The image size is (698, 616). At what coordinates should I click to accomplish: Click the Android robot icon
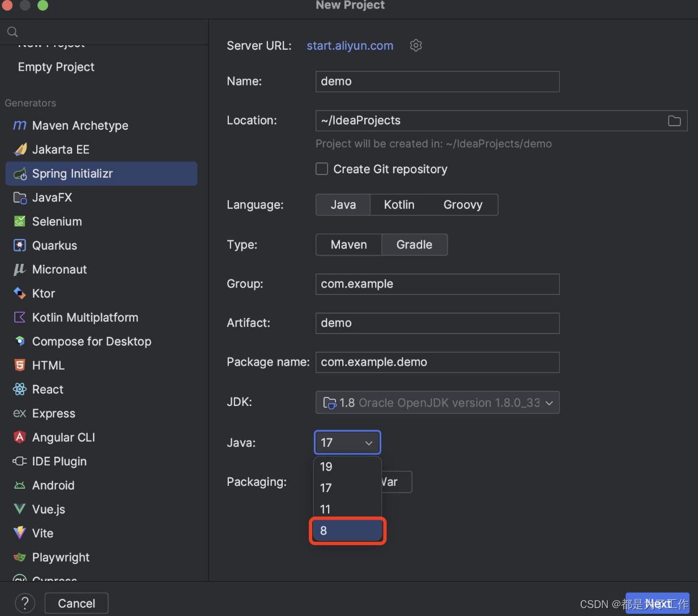20,485
